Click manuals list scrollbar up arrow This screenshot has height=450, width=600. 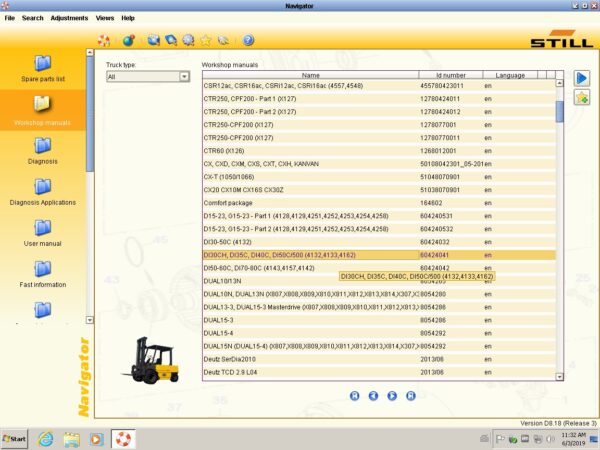point(559,83)
